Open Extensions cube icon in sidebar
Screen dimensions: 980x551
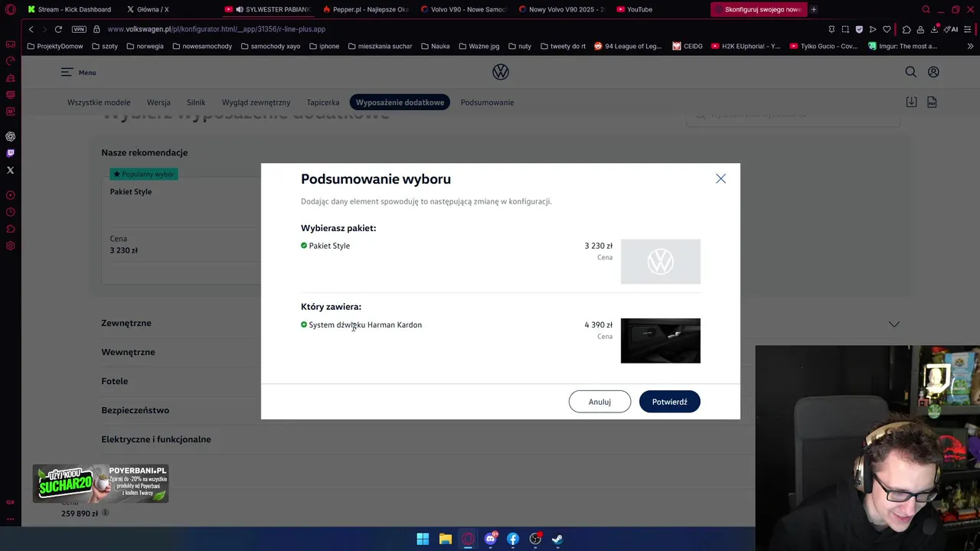10,229
